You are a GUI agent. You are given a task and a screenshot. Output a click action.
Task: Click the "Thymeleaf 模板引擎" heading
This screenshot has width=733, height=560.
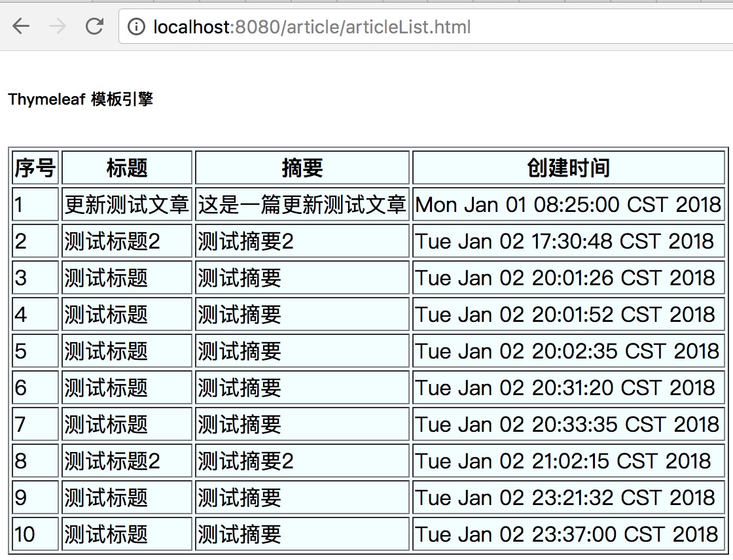tap(80, 99)
